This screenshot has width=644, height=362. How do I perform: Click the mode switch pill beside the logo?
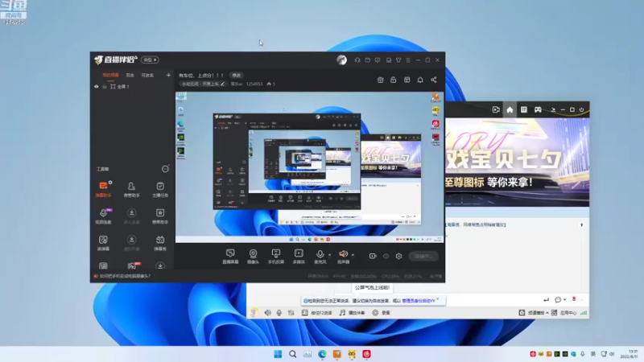(150, 60)
